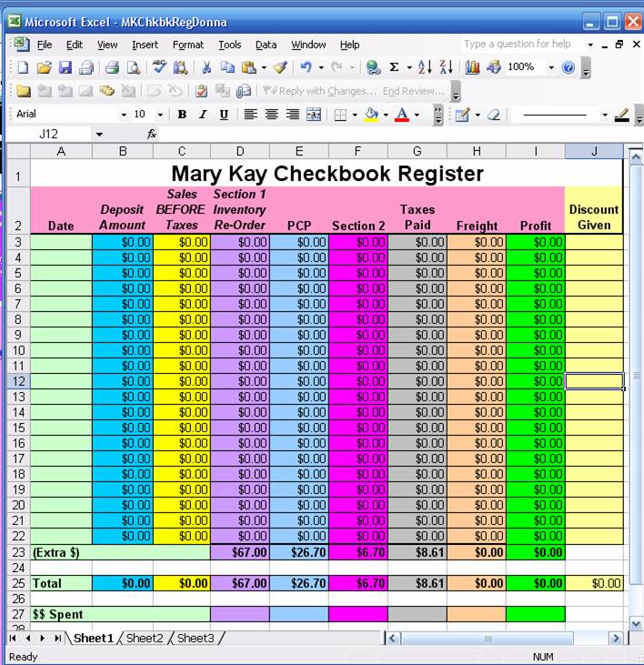Click the Research icon beside Spelling
This screenshot has width=644, height=665.
click(x=181, y=67)
